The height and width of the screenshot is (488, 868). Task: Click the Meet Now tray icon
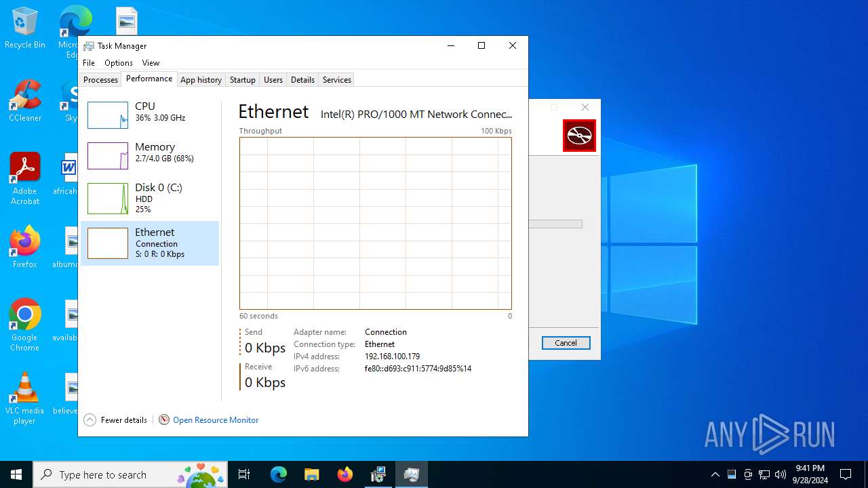(748, 474)
